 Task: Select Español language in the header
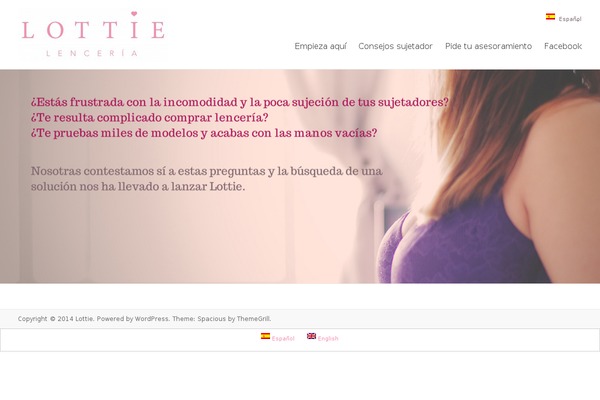tap(570, 19)
